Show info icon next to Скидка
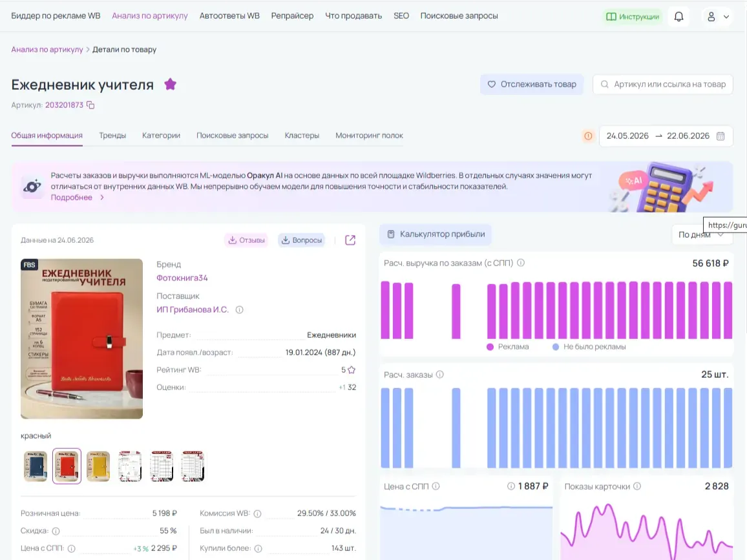Viewport: 747px width, 560px height. 56,531
